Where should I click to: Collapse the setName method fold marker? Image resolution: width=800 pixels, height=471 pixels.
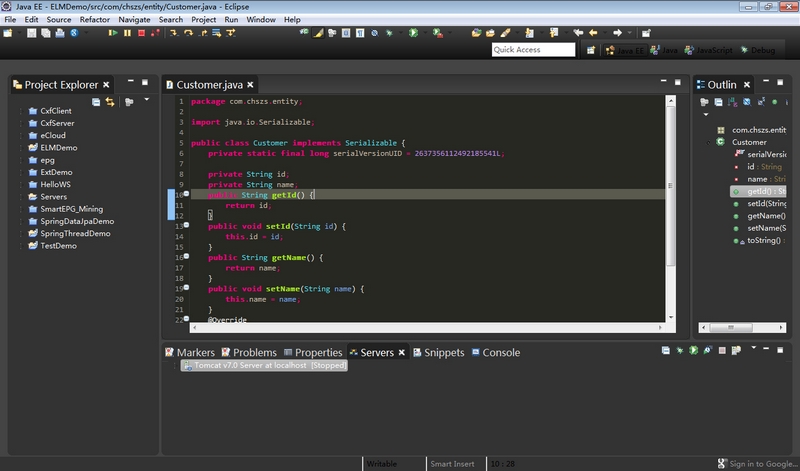pyautogui.click(x=186, y=288)
